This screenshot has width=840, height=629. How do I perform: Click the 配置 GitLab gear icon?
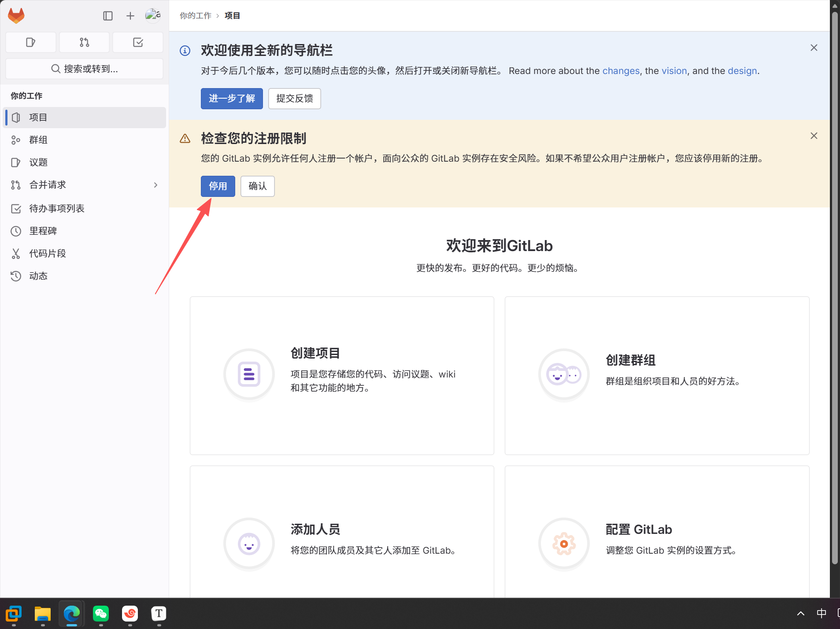coord(564,544)
